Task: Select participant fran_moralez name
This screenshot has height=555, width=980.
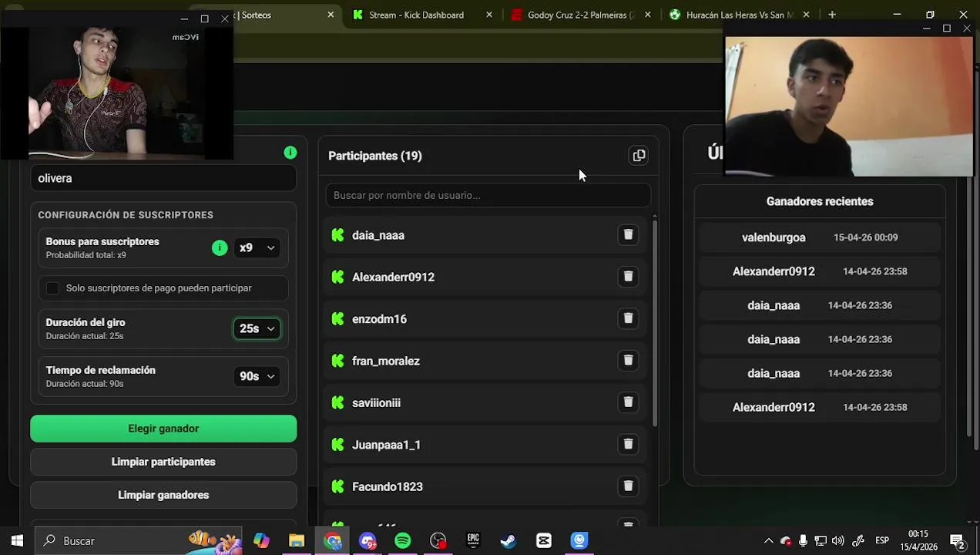Action: pos(386,361)
